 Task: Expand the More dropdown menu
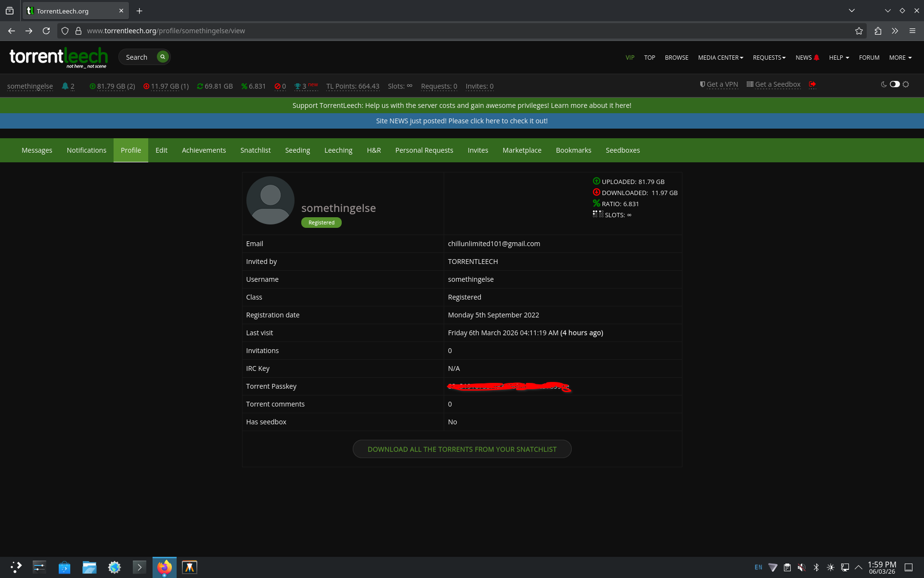tap(900, 57)
